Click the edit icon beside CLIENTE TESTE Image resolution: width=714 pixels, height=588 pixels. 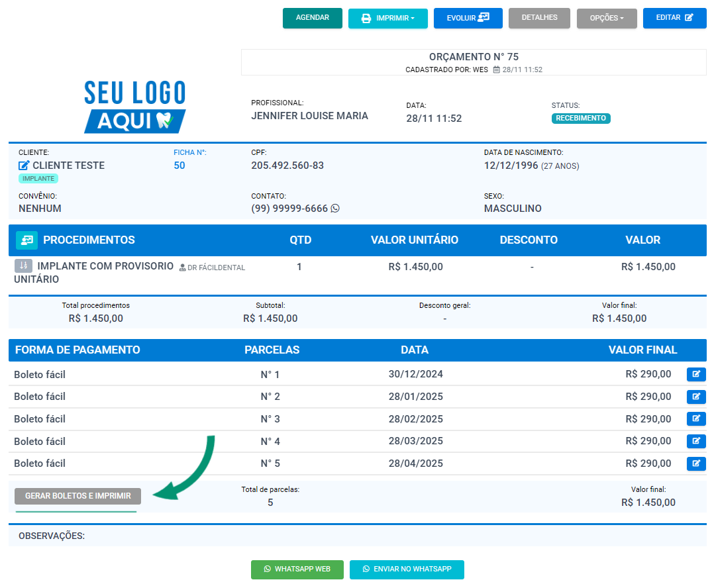[x=24, y=165]
